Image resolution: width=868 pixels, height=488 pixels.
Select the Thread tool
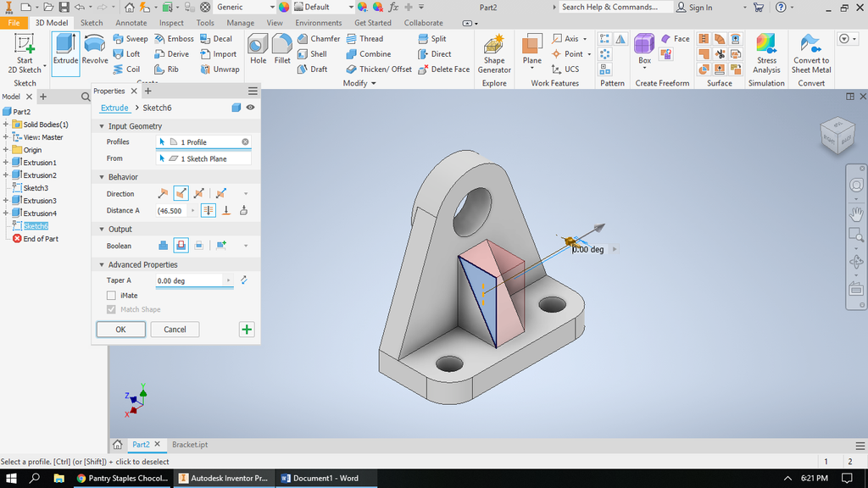[364, 39]
